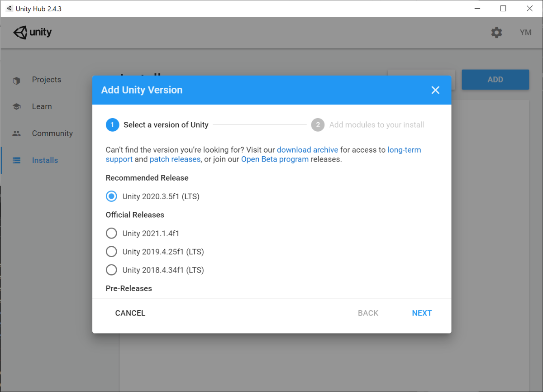Open the download archive link
The image size is (543, 392).
pyautogui.click(x=308, y=150)
